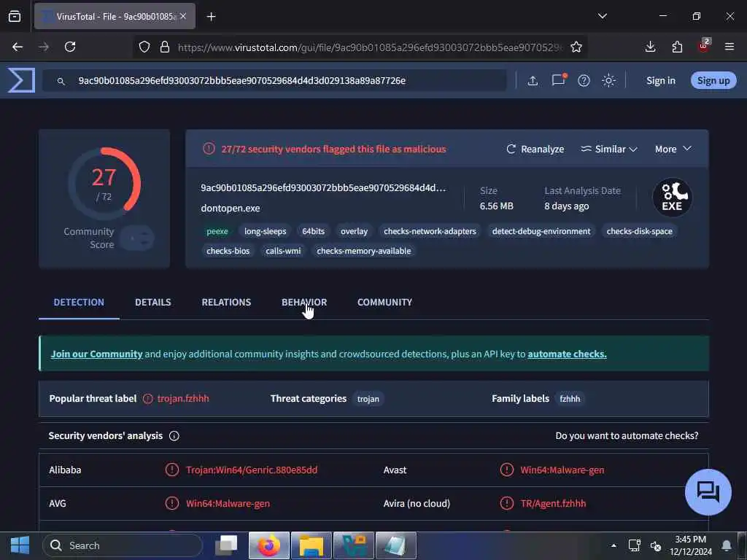This screenshot has width=747, height=560.
Task: Expand the Similar dropdown
Action: pyautogui.click(x=609, y=149)
